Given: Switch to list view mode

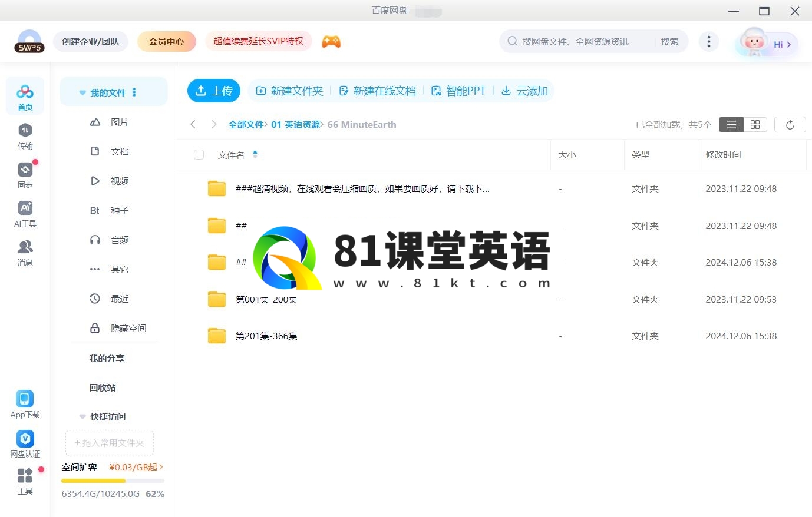Looking at the screenshot, I should coord(731,125).
